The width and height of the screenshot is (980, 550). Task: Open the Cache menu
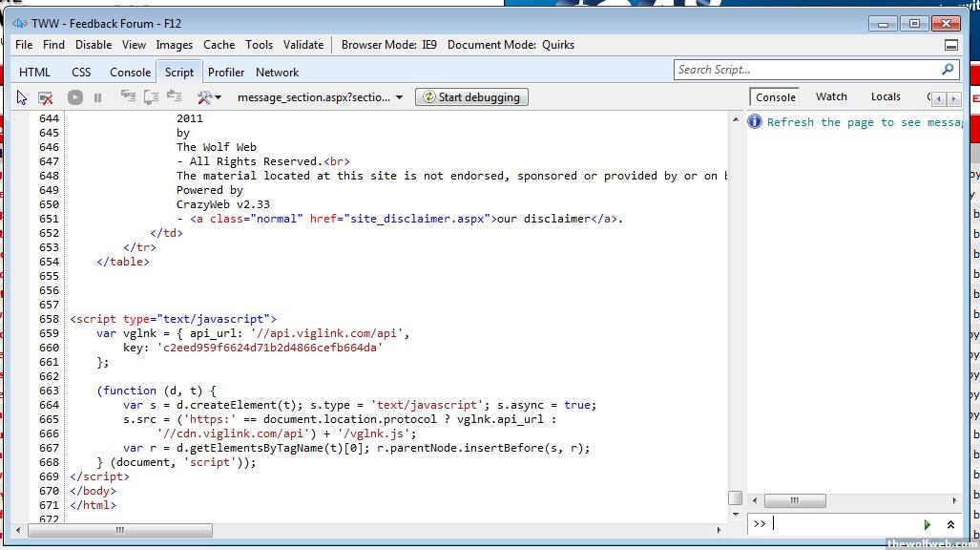click(x=219, y=45)
